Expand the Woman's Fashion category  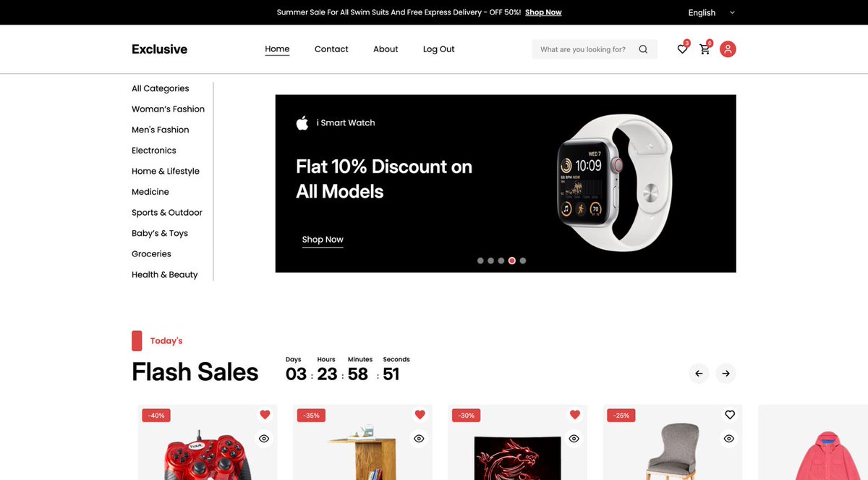(168, 109)
